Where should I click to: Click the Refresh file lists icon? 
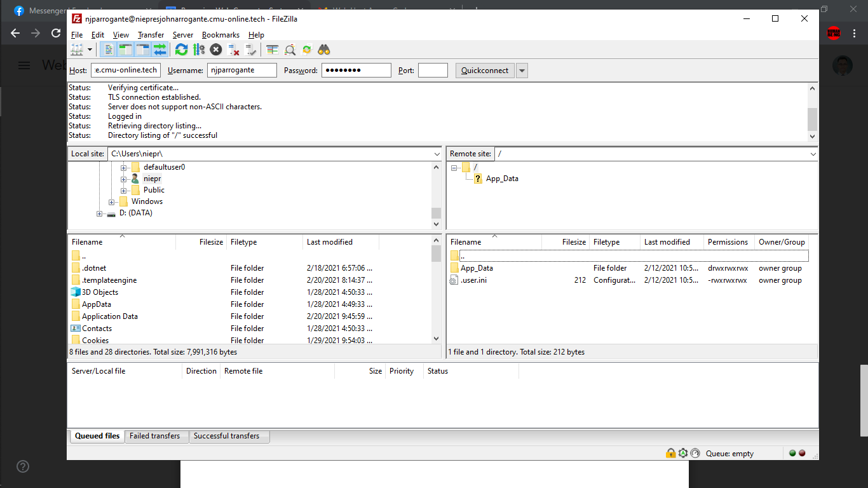click(182, 50)
